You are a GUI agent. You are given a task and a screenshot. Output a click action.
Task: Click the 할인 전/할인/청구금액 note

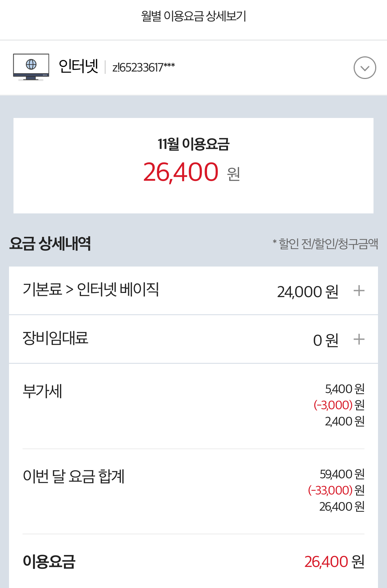point(325,244)
